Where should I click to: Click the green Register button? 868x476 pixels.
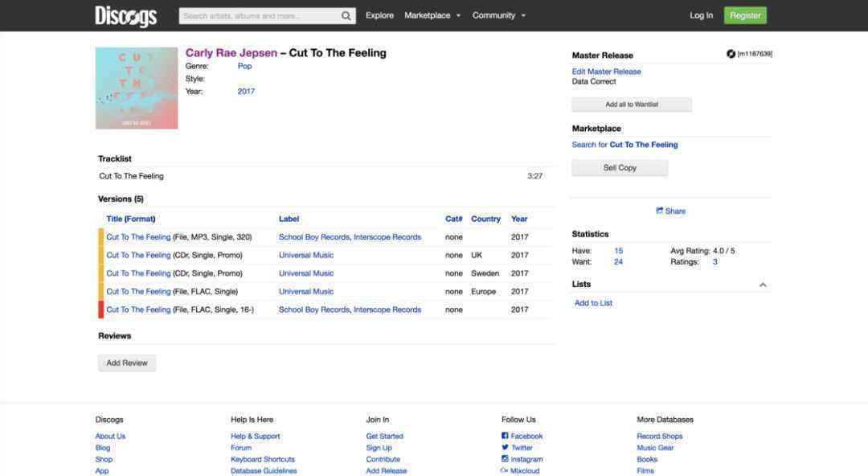pyautogui.click(x=745, y=15)
